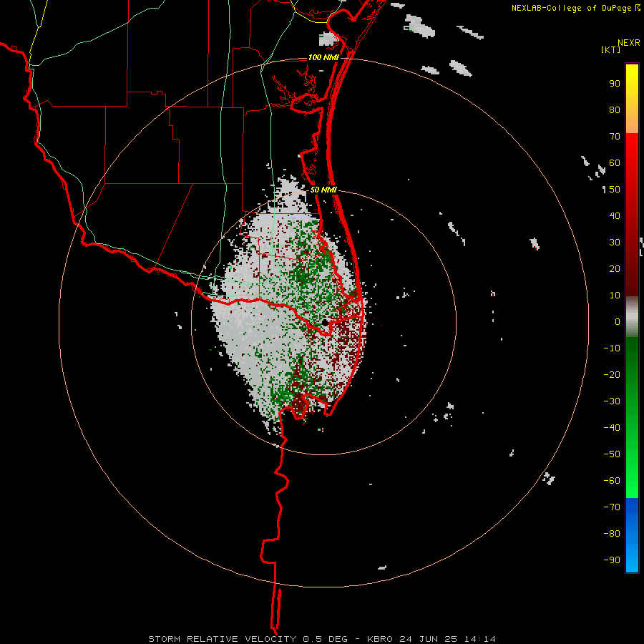The height and width of the screenshot is (644, 644).
Task: Click the 14:14 timestamp in caption
Action: (480, 639)
